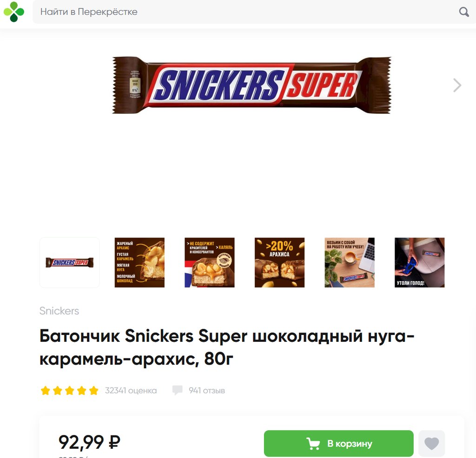
Task: Show next product image with right chevron
Action: pos(457,85)
